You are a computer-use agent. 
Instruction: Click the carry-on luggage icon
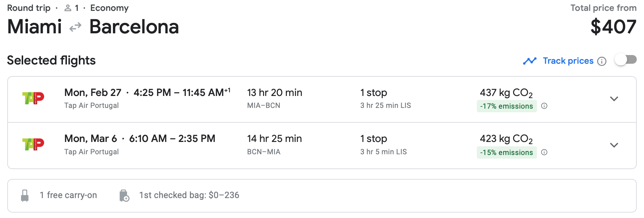click(x=25, y=195)
